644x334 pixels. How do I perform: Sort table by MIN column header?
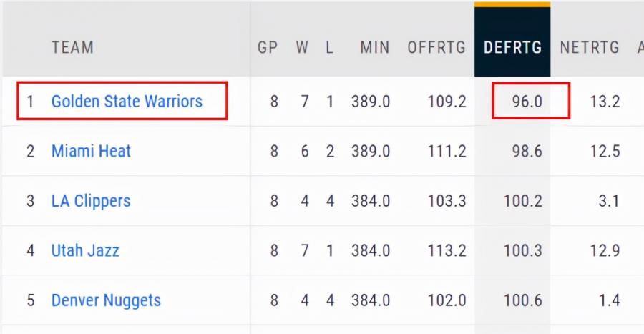tap(374, 48)
